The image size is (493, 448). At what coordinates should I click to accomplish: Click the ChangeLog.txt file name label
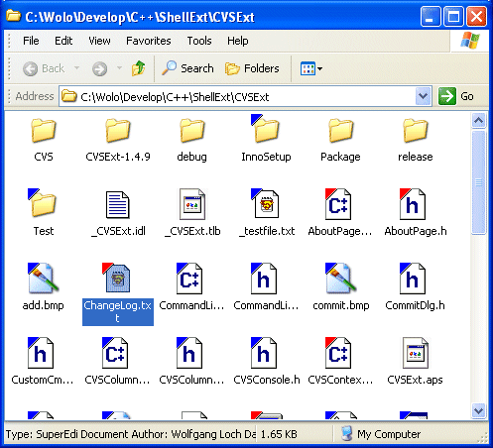pyautogui.click(x=117, y=311)
